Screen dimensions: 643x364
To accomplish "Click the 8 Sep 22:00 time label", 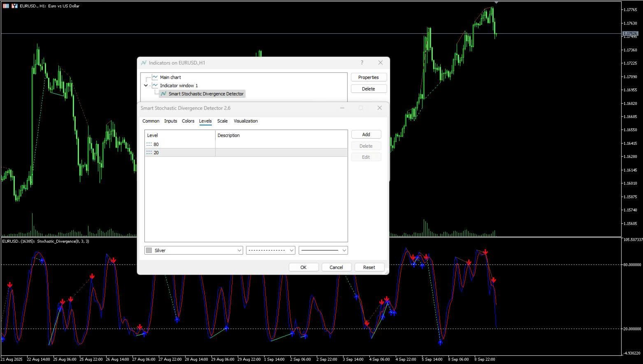I will tap(484, 359).
